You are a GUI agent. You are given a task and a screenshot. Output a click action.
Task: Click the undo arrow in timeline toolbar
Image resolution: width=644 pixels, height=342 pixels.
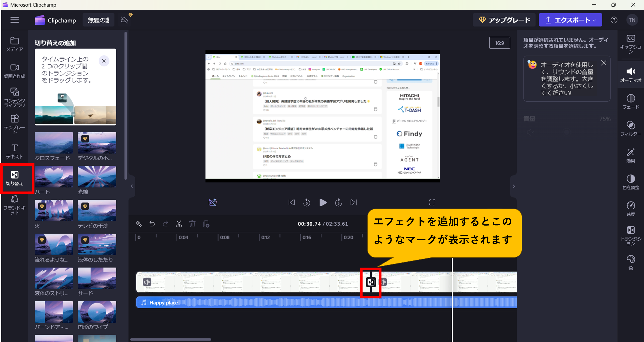[x=152, y=224]
